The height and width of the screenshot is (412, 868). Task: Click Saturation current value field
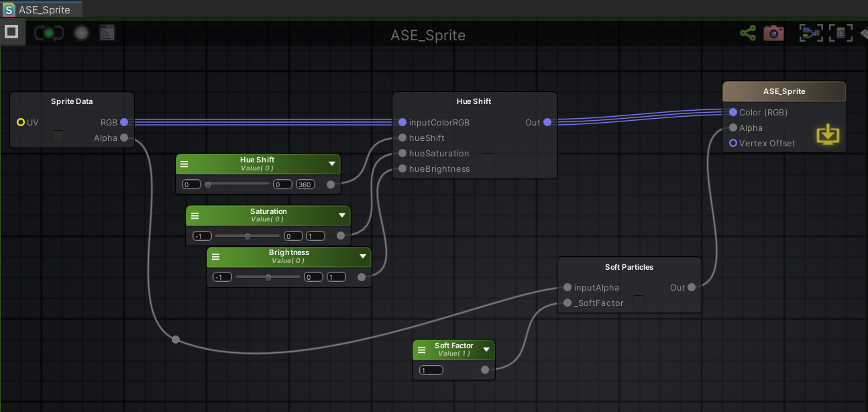(x=293, y=236)
